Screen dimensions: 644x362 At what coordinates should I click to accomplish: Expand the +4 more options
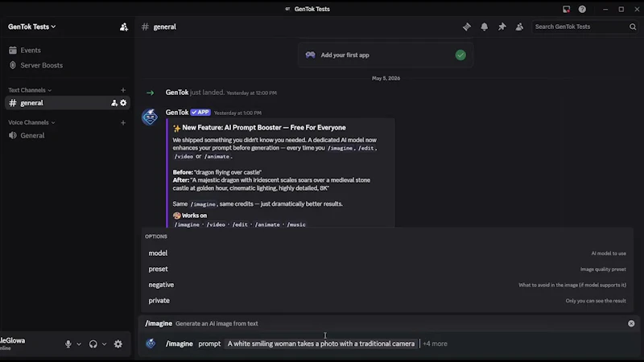click(435, 343)
